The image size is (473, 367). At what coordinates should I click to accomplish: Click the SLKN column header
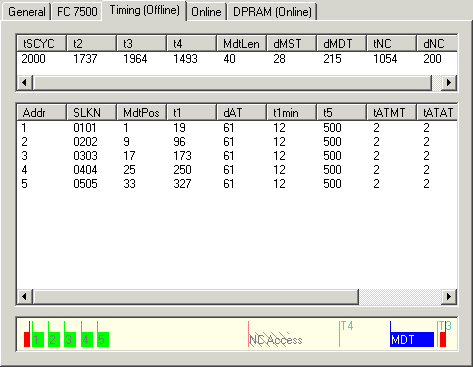click(92, 113)
